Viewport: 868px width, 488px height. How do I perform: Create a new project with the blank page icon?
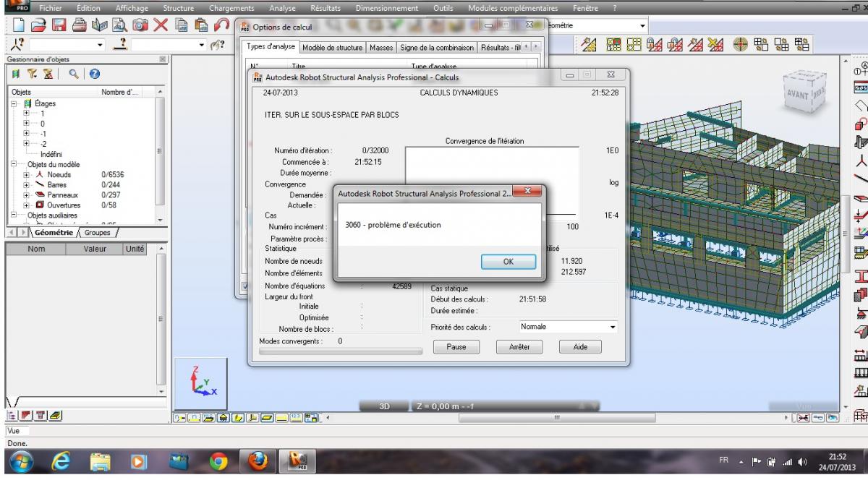[20, 25]
